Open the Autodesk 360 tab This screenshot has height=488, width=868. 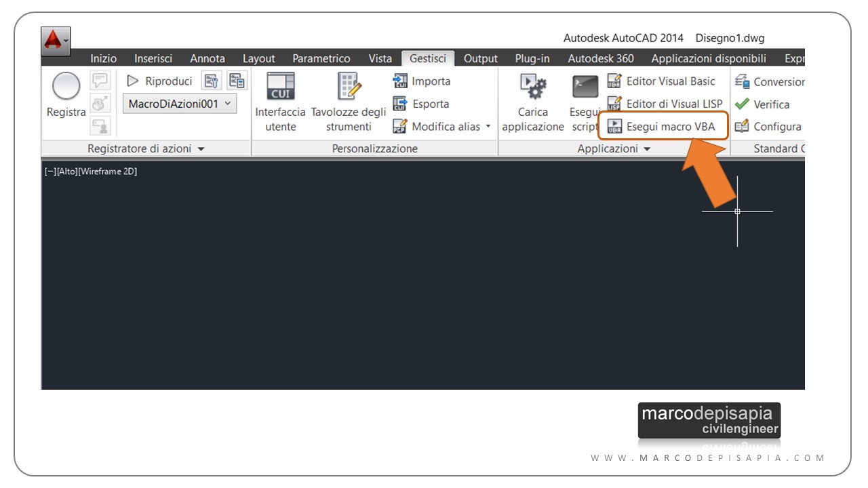point(601,58)
